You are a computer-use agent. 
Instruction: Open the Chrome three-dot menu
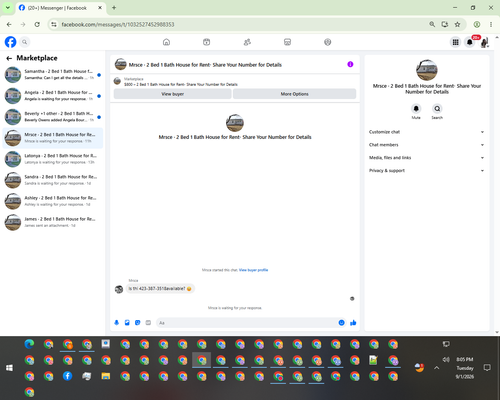[491, 24]
